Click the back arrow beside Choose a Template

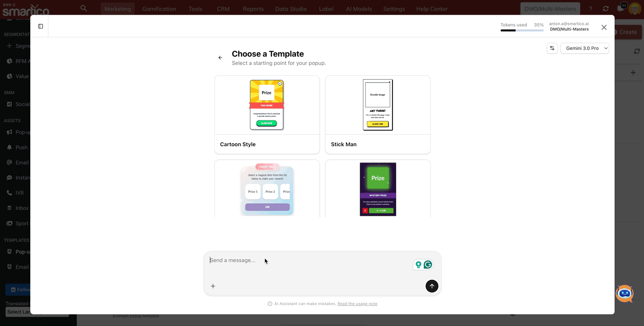(x=220, y=58)
